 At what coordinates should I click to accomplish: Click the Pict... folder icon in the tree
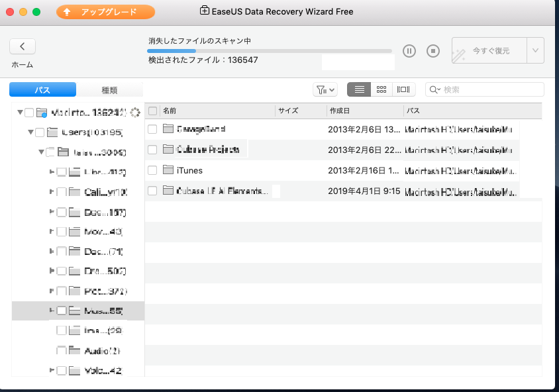point(74,291)
